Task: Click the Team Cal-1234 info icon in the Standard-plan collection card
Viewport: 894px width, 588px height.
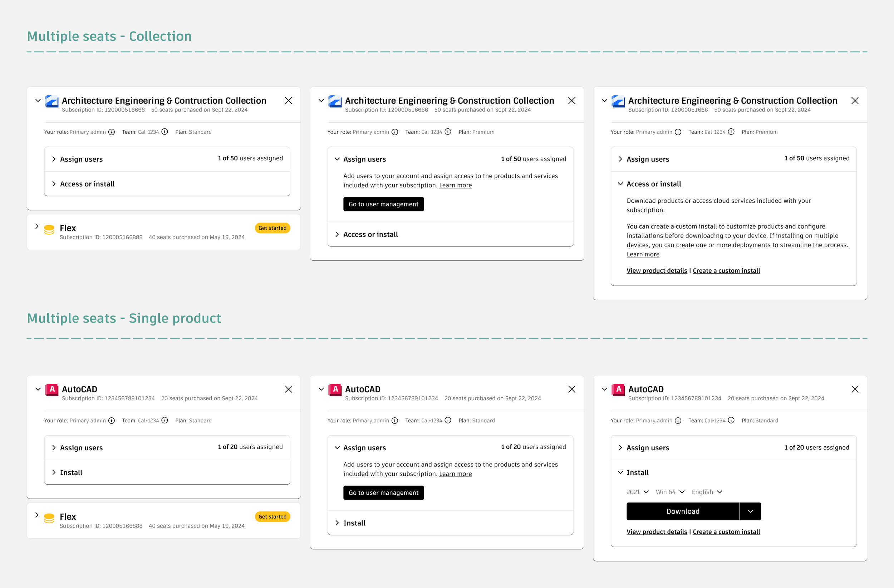Action: 164,132
